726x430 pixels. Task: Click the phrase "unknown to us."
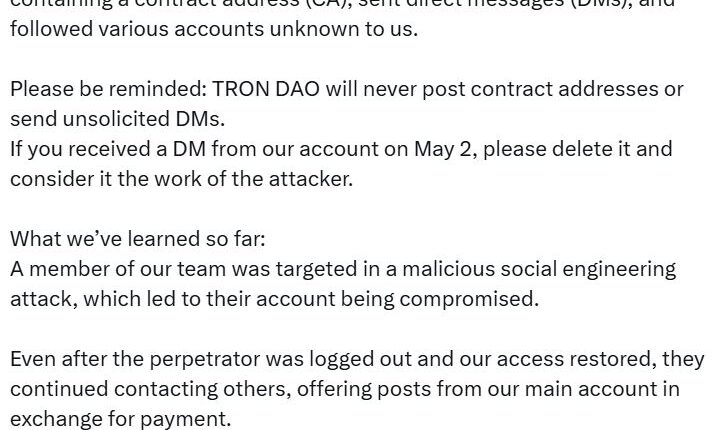(344, 29)
